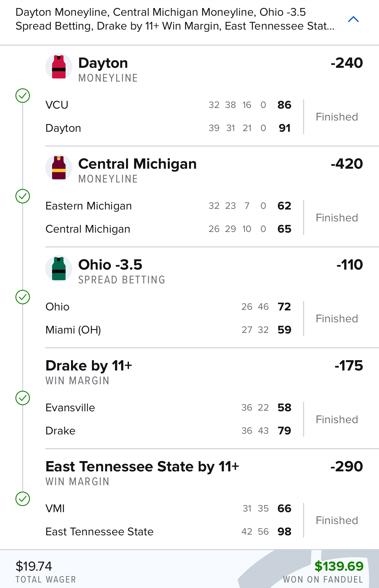Click the green checkmark beside Ohio leg
Image resolution: width=379 pixels, height=588 pixels.
click(x=23, y=297)
